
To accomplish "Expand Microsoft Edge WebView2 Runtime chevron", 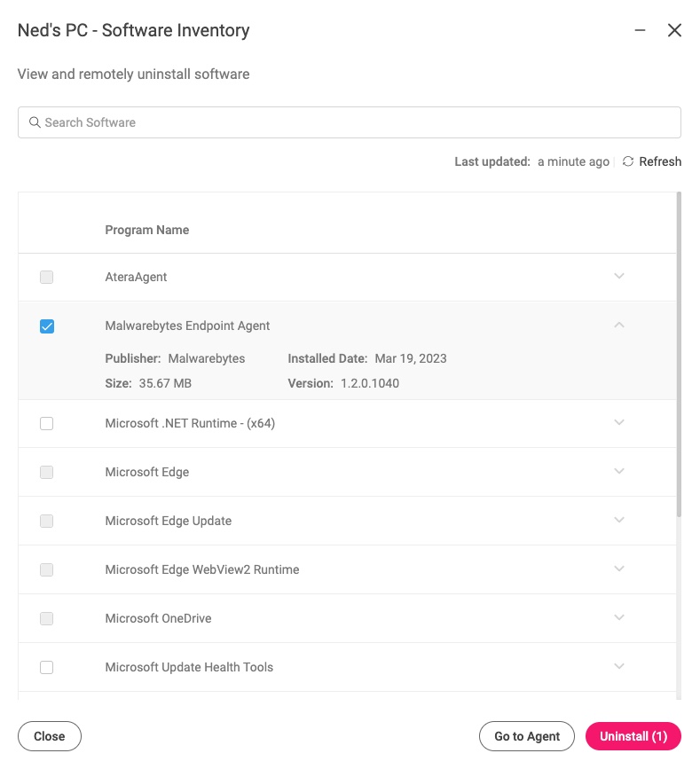I will pos(619,569).
